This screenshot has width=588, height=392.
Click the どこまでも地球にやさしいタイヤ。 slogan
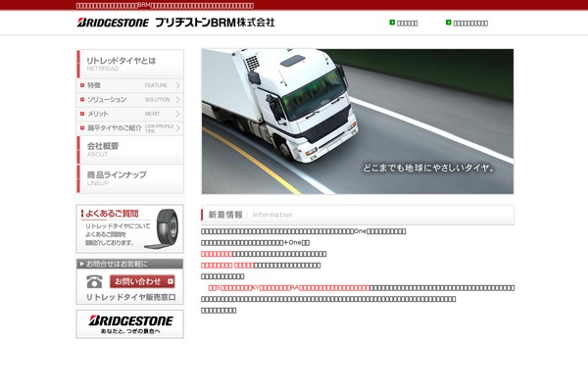coord(428,168)
